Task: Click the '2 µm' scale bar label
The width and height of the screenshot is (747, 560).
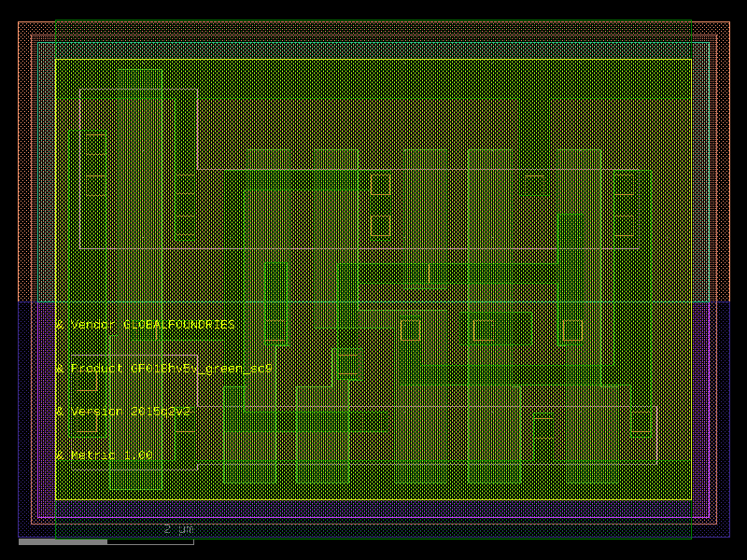Action: [x=178, y=529]
